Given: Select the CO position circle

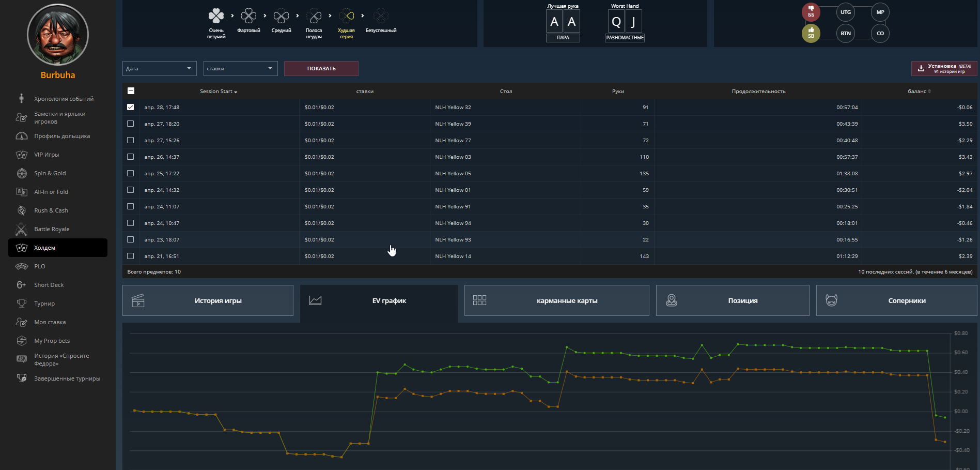Looking at the screenshot, I should pos(880,34).
